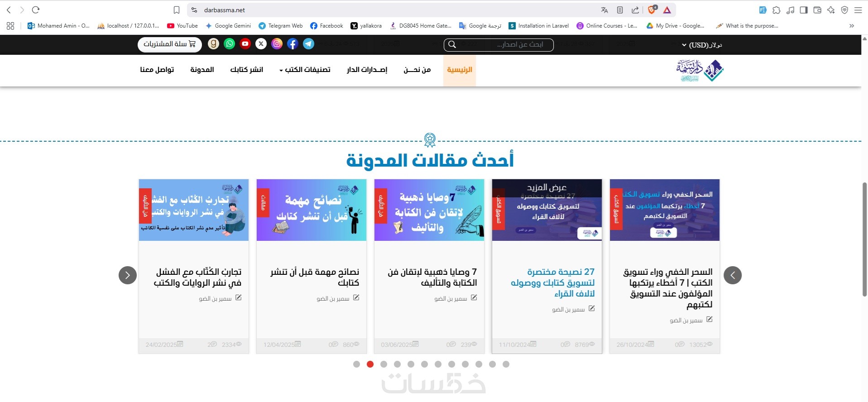Open the إصدارات الدار nav item
The height and width of the screenshot is (402, 868).
click(367, 70)
